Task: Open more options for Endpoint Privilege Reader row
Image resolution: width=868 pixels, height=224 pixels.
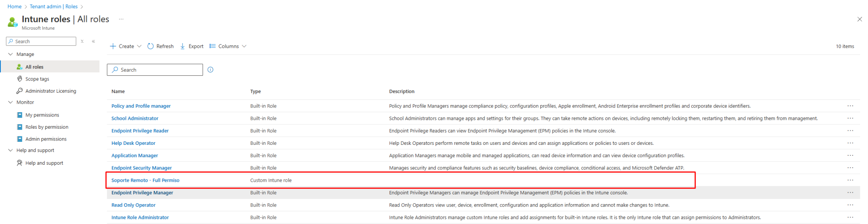Action: tap(850, 131)
